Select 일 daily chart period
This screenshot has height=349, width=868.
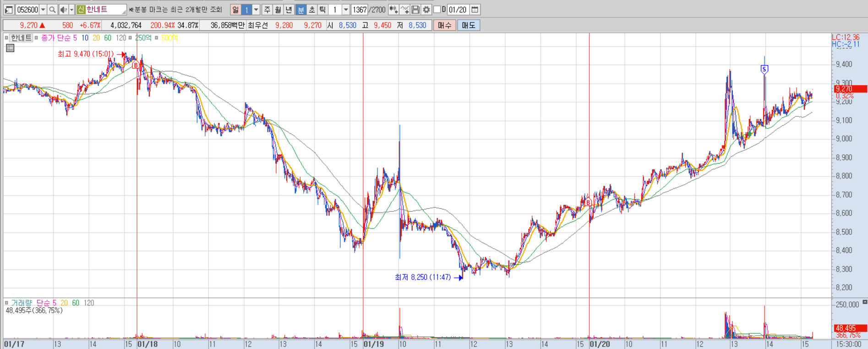click(235, 10)
